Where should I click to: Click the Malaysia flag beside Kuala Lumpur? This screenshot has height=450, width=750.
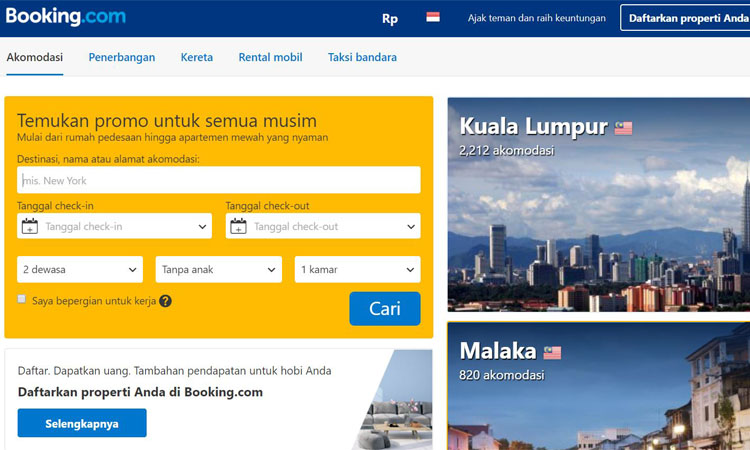tap(623, 128)
